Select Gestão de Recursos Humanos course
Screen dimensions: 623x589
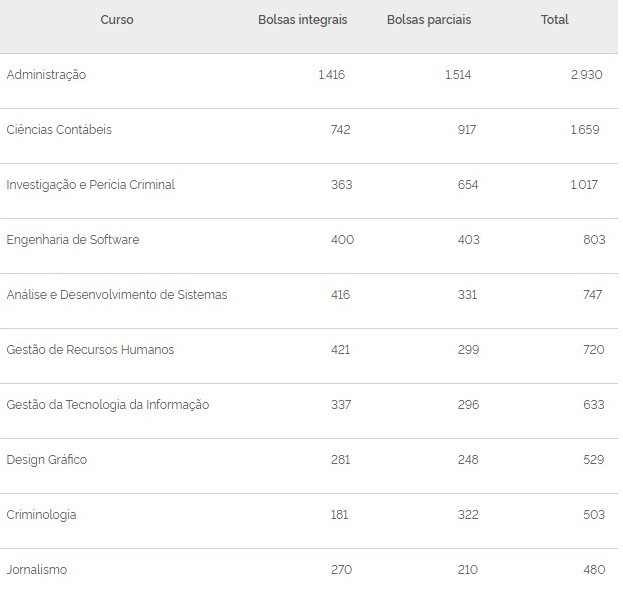[90, 350]
